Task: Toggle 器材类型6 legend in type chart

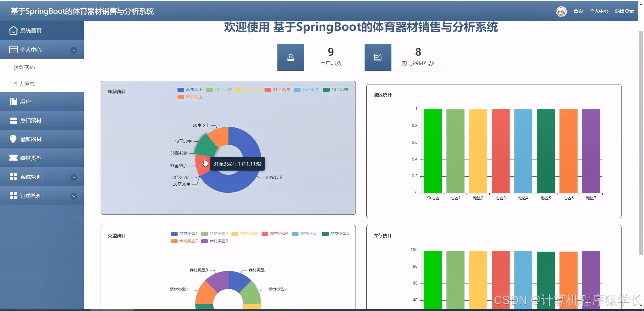Action: tap(335, 234)
